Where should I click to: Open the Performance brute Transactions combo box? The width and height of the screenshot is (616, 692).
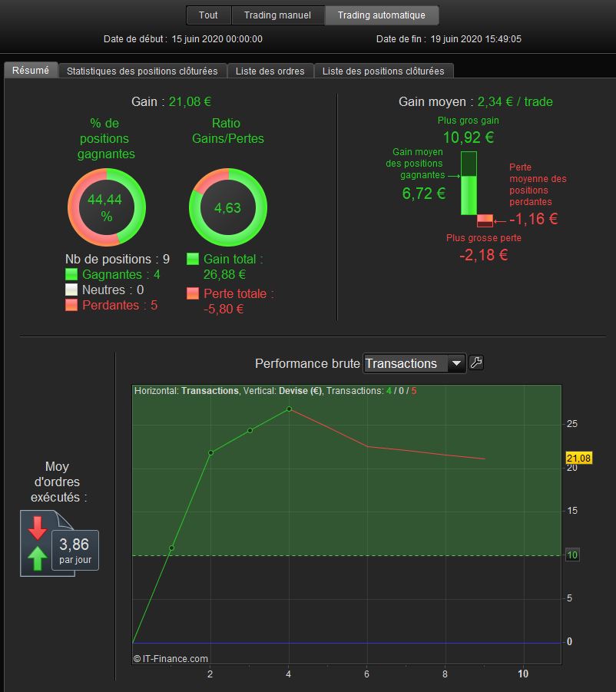point(414,363)
